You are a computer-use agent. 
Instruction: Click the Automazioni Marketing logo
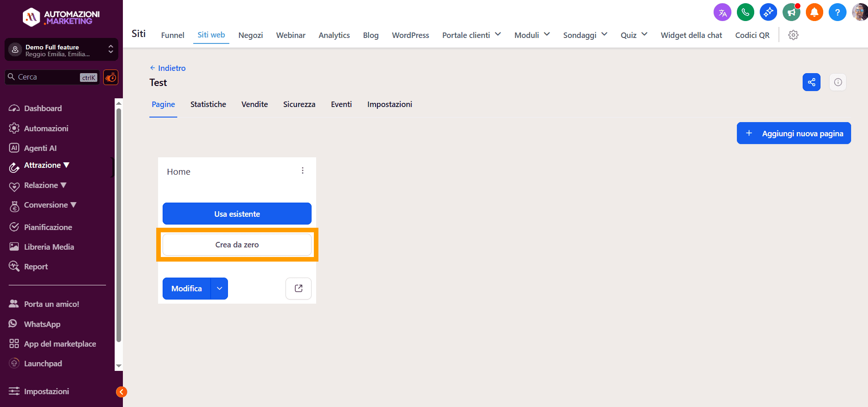tap(61, 17)
